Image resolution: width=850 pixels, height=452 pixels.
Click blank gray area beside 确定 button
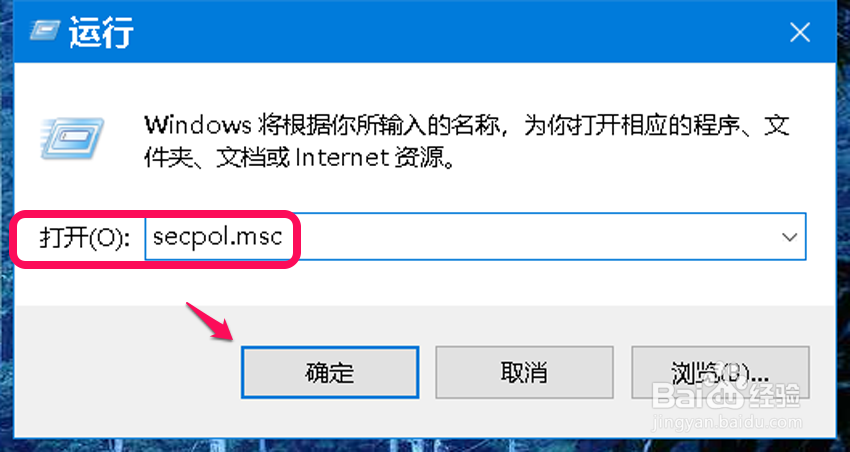[x=128, y=373]
